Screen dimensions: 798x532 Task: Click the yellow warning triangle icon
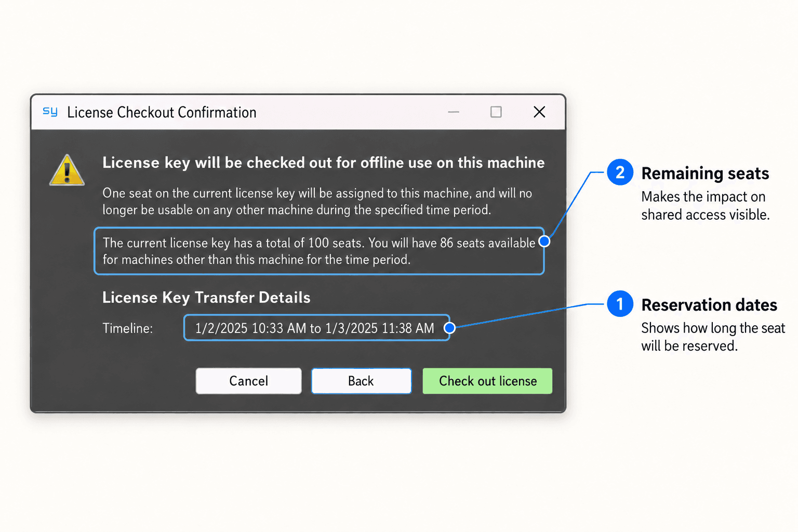click(67, 170)
